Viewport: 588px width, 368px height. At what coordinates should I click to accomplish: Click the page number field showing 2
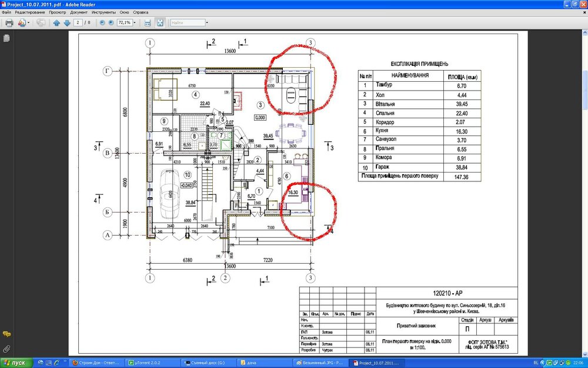tap(78, 22)
